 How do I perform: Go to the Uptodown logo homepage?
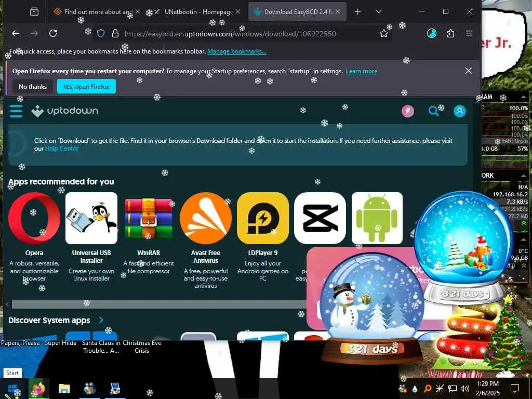pyautogui.click(x=65, y=111)
